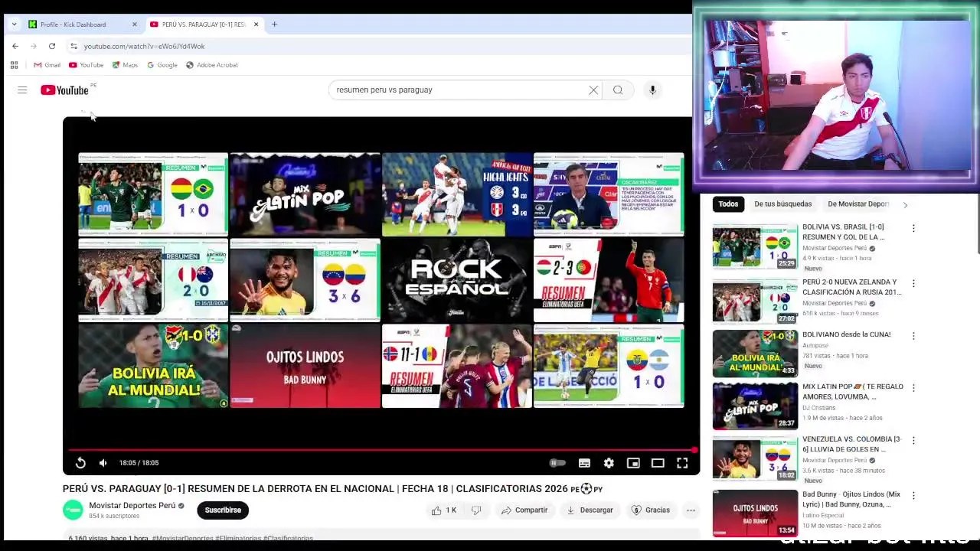Select the De Movistar Deportes chip
Viewport: 980px width, 551px height.
857,204
